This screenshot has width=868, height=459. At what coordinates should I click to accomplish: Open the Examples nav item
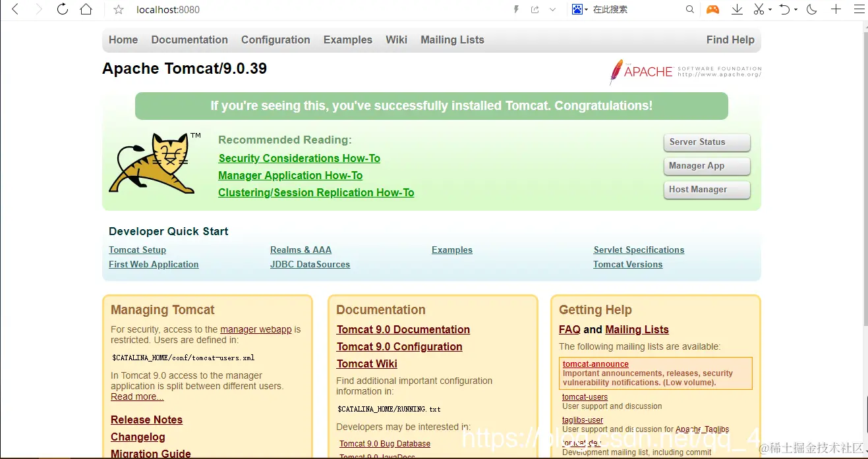[348, 40]
